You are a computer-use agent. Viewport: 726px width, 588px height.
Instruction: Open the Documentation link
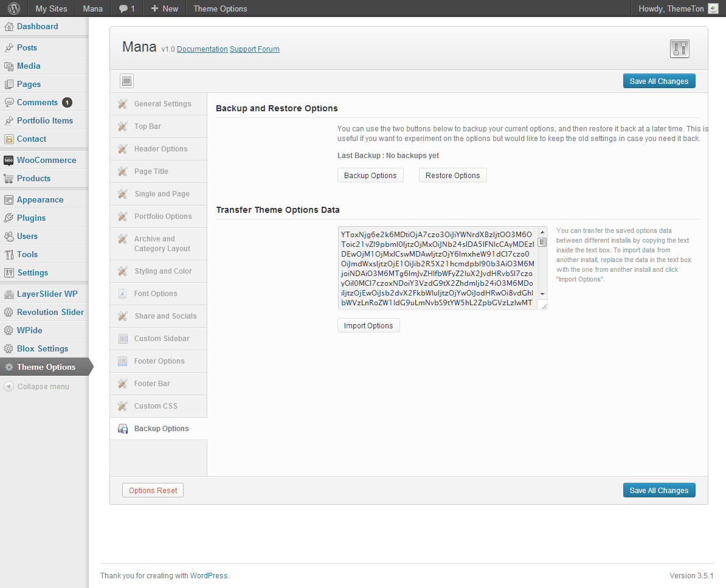tap(202, 49)
